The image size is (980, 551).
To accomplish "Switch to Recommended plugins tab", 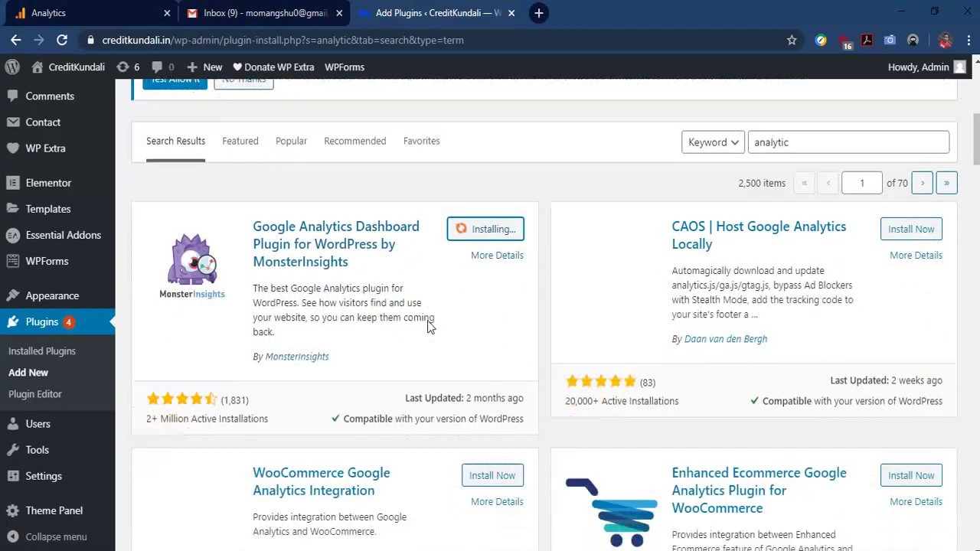I will 354,141.
